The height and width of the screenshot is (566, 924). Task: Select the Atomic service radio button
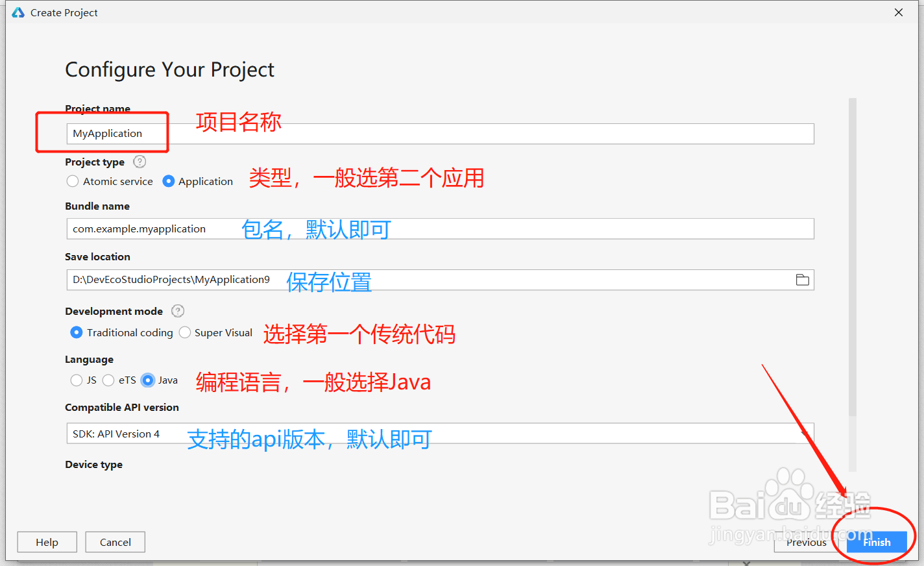pos(73,181)
